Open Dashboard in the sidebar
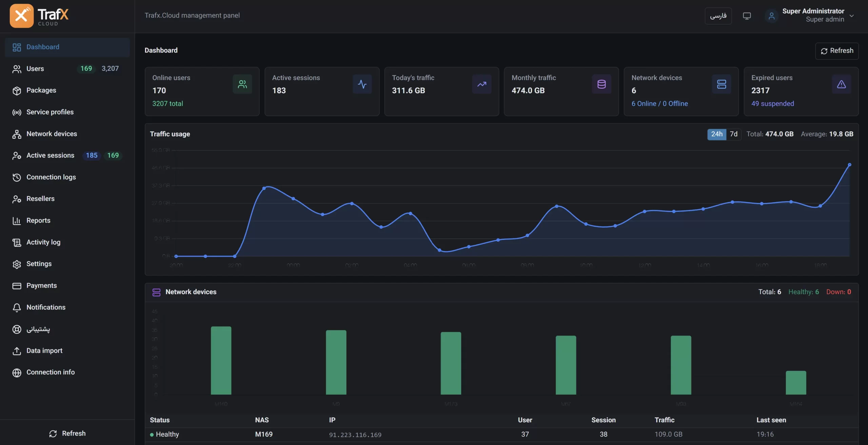 [67, 47]
